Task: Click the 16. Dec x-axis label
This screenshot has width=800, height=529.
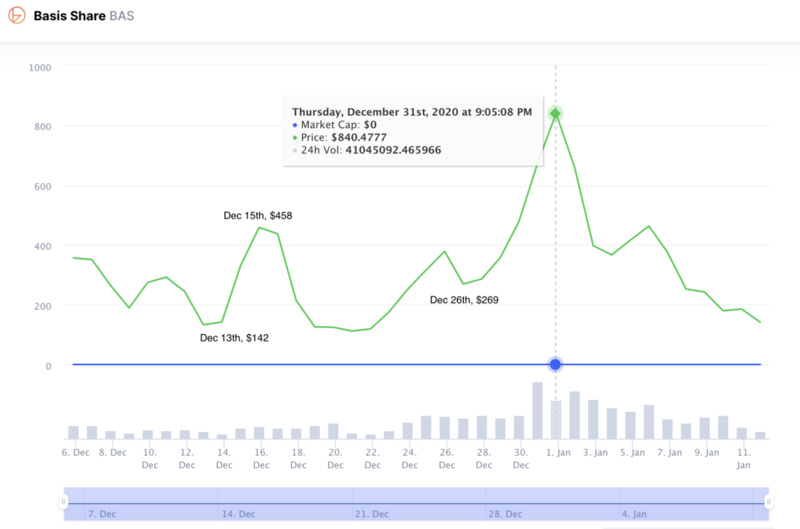Action: click(261, 459)
